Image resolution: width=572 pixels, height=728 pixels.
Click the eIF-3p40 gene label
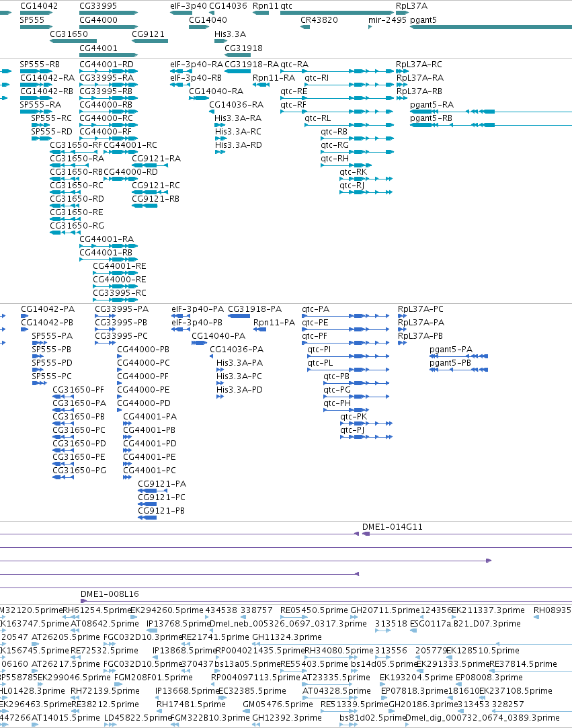coord(188,6)
